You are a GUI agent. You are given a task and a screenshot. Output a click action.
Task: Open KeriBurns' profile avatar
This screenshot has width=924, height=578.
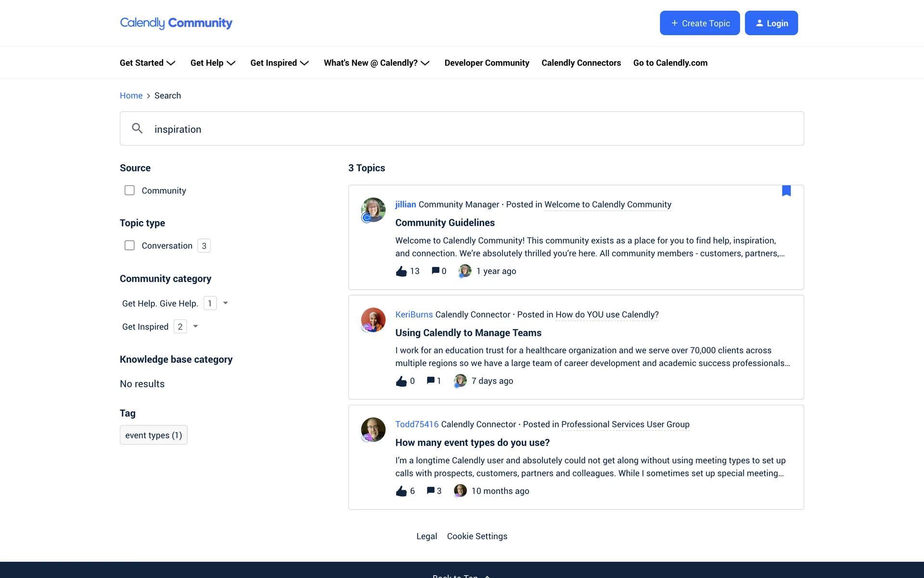[373, 320]
